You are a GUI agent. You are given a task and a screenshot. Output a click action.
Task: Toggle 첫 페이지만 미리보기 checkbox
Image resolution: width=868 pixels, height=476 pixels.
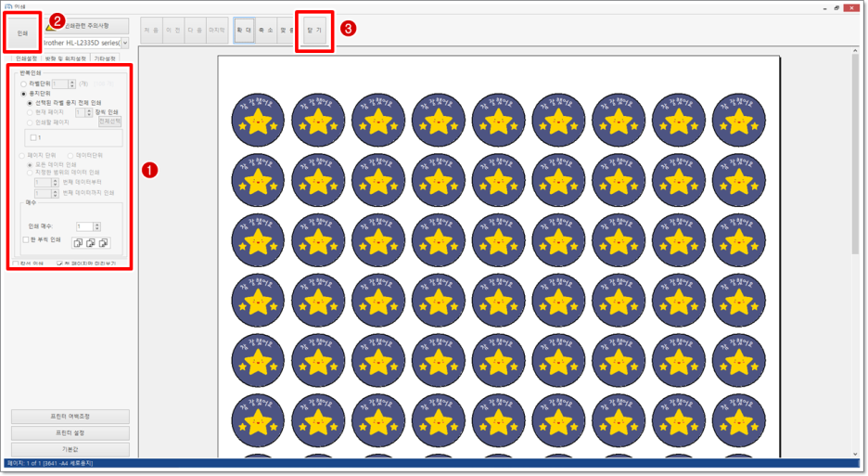pyautogui.click(x=59, y=264)
